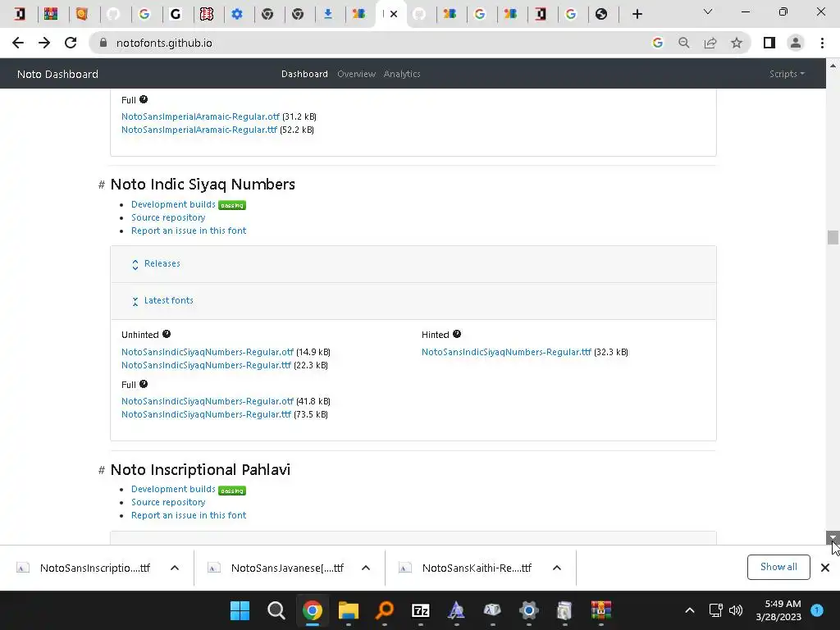Open the browser zoom magnifier icon
The width and height of the screenshot is (840, 630).
tap(684, 43)
